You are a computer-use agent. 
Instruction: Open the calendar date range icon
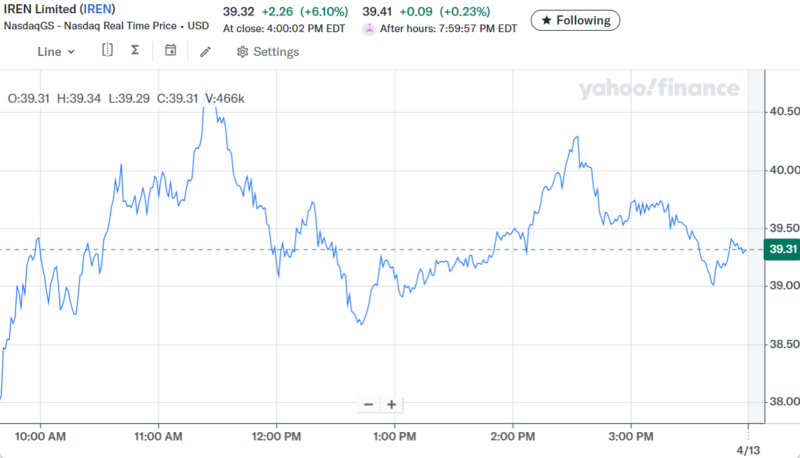(x=171, y=51)
